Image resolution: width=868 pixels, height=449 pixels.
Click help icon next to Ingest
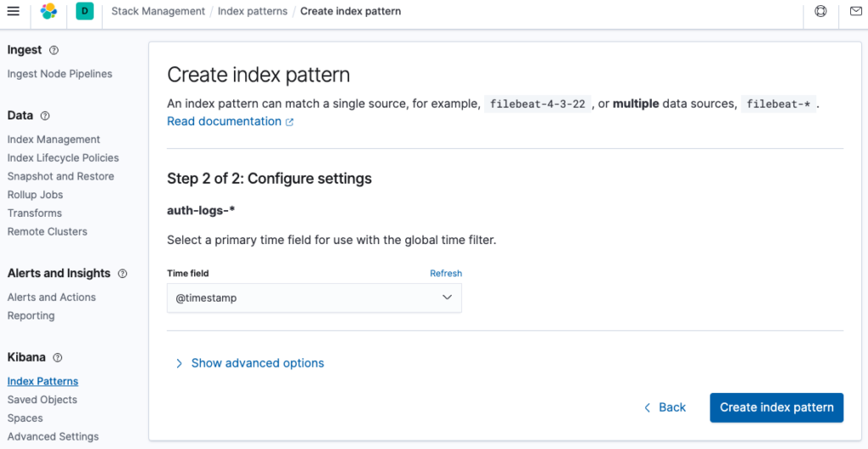click(x=53, y=50)
